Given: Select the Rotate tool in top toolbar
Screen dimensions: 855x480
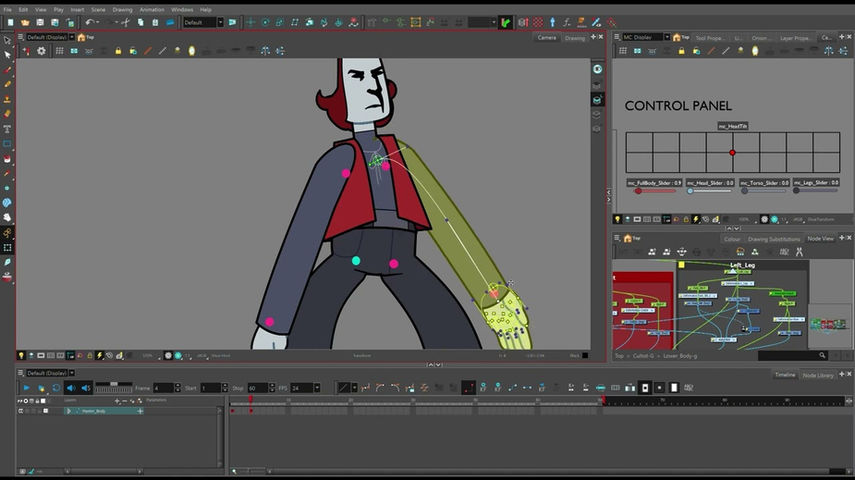Looking at the screenshot, I should pyautogui.click(x=265, y=22).
